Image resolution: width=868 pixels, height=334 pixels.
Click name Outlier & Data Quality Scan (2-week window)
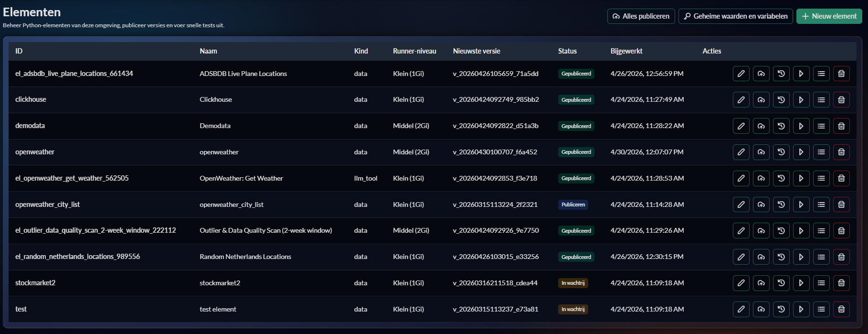pos(266,230)
